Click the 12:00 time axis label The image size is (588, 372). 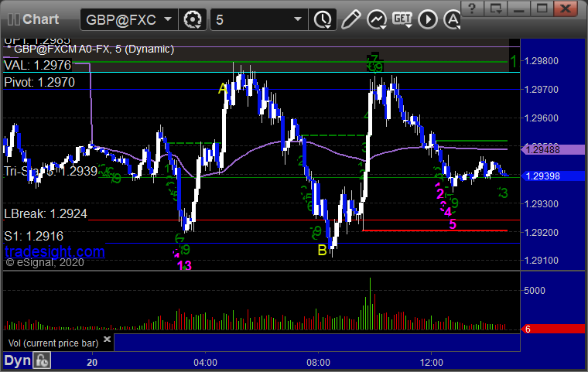pos(431,363)
